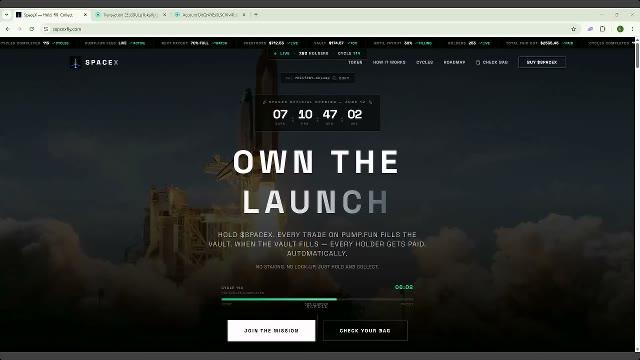
Task: Click the countdown minutes value 47
Action: pyautogui.click(x=330, y=114)
